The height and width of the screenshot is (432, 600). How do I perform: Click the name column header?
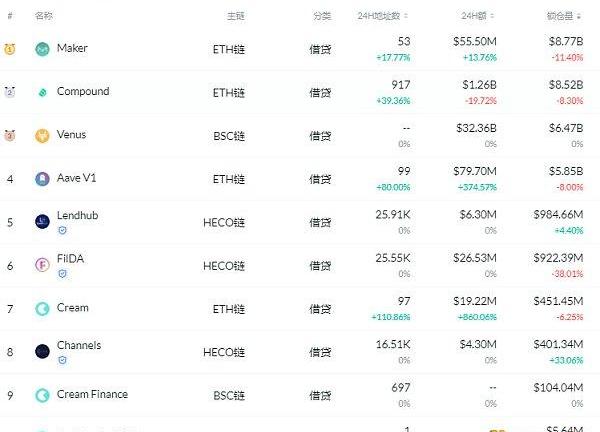click(44, 16)
